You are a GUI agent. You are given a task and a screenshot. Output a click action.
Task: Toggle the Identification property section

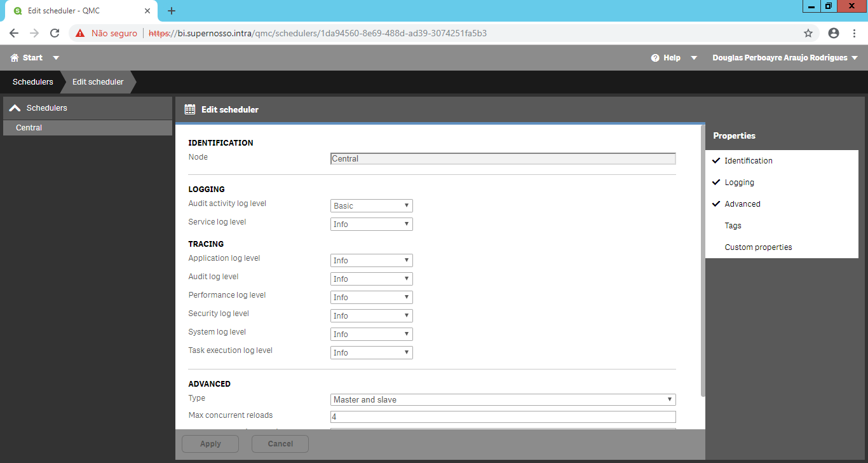coord(782,161)
